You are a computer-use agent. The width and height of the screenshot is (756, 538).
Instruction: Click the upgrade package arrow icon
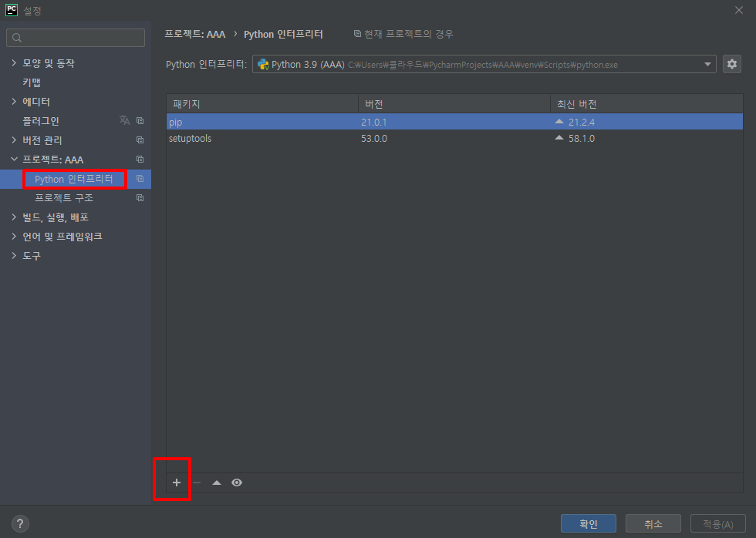pos(217,483)
